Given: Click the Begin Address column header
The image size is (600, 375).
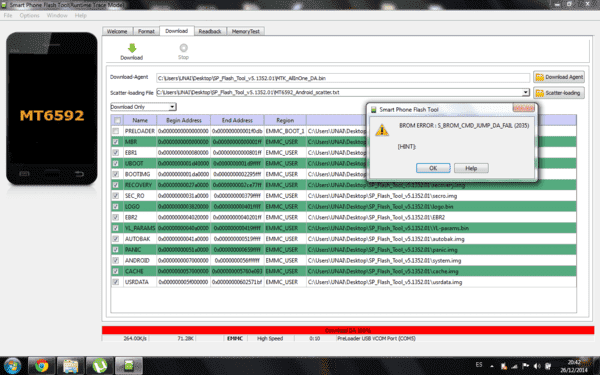Looking at the screenshot, I should [184, 120].
